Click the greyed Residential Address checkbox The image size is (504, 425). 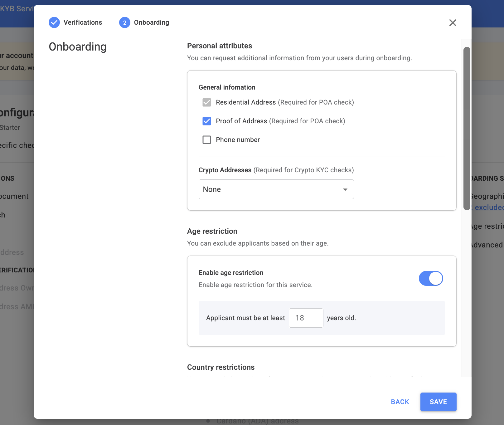click(207, 102)
